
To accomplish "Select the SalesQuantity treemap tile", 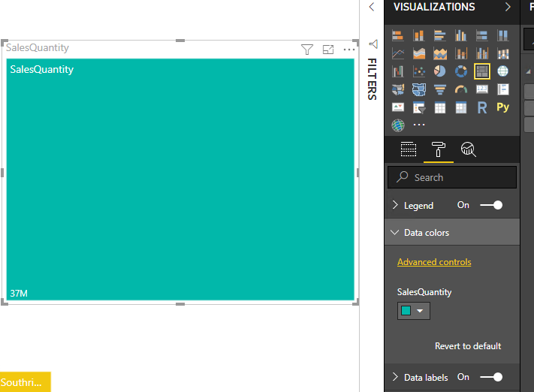I will pos(180,179).
